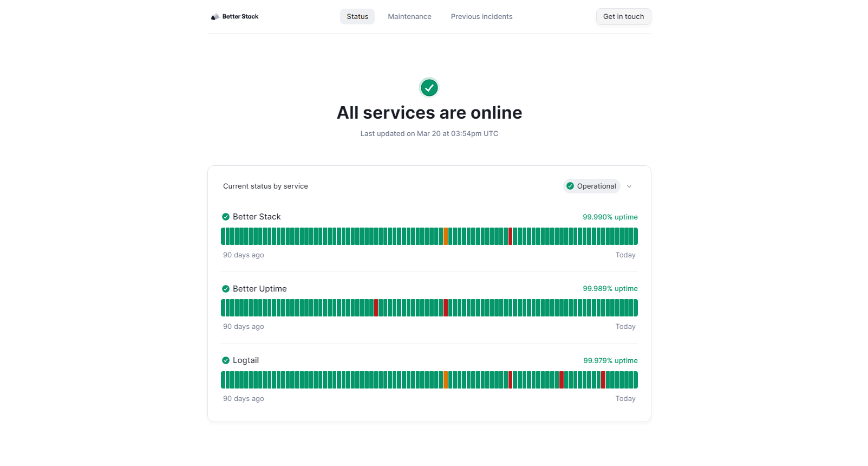Click the green check icon beside Better Stack service
Viewport: 868px width, 466px height.
click(x=226, y=217)
